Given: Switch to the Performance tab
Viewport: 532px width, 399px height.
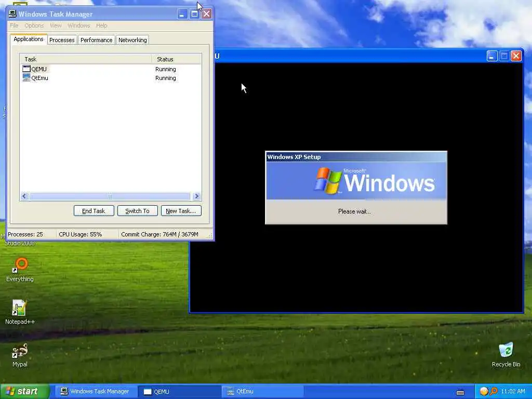Looking at the screenshot, I should (96, 40).
